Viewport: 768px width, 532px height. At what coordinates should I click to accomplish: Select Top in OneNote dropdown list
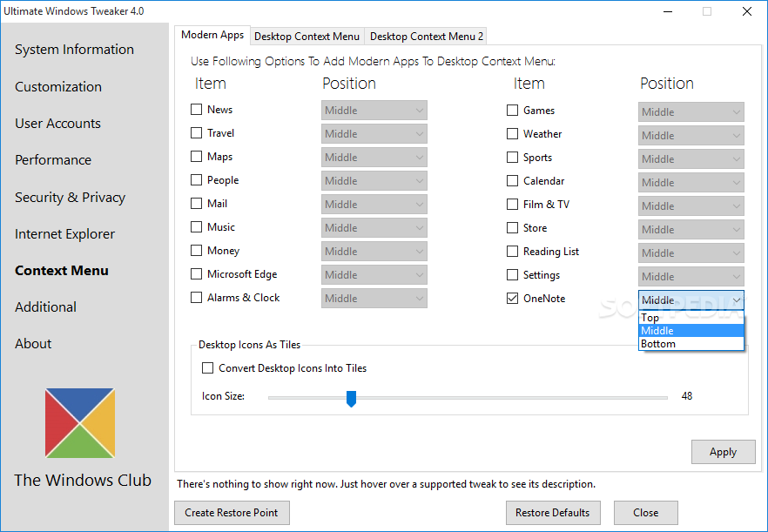click(691, 318)
